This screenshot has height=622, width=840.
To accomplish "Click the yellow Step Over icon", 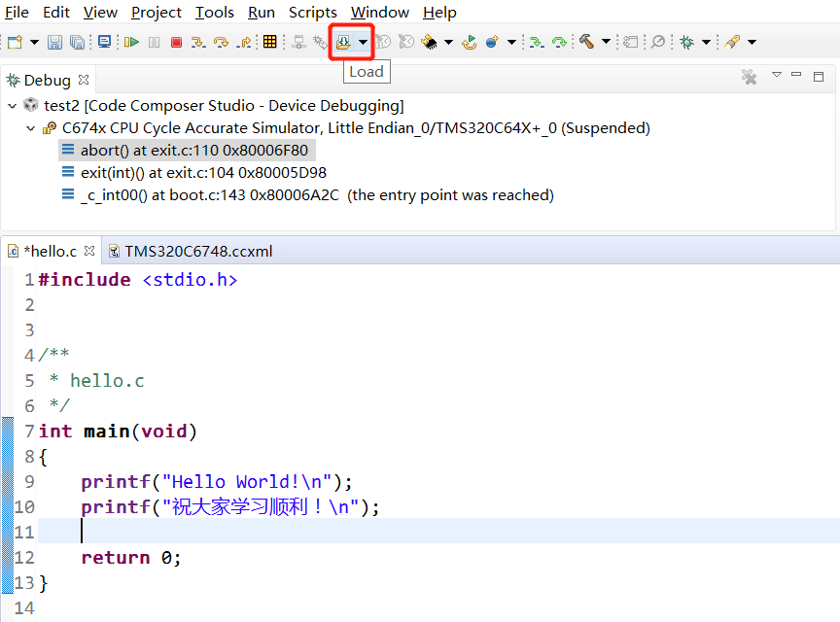I will [x=221, y=42].
